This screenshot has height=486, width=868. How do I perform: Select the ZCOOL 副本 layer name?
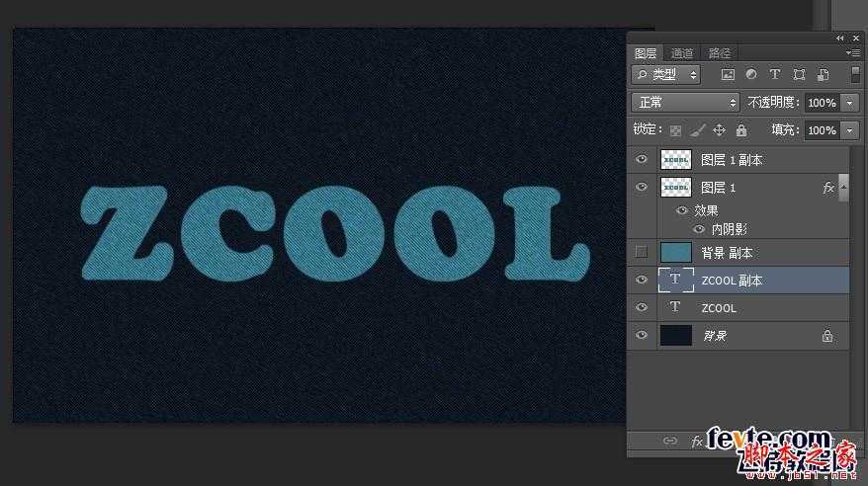click(732, 281)
